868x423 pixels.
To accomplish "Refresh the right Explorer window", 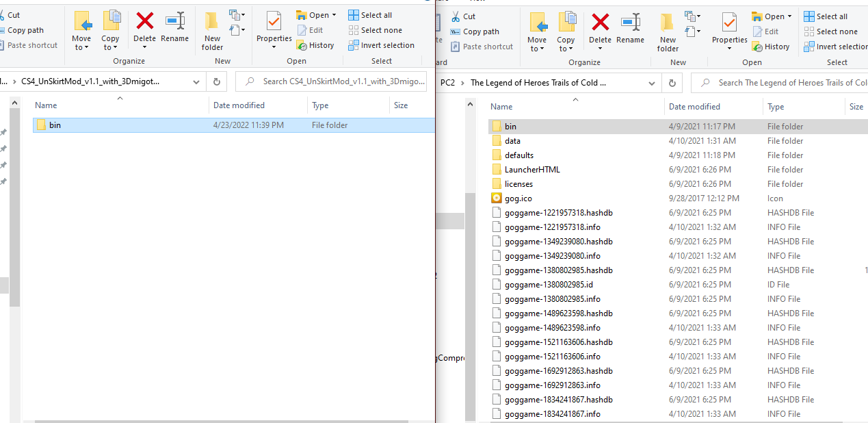I will click(672, 83).
